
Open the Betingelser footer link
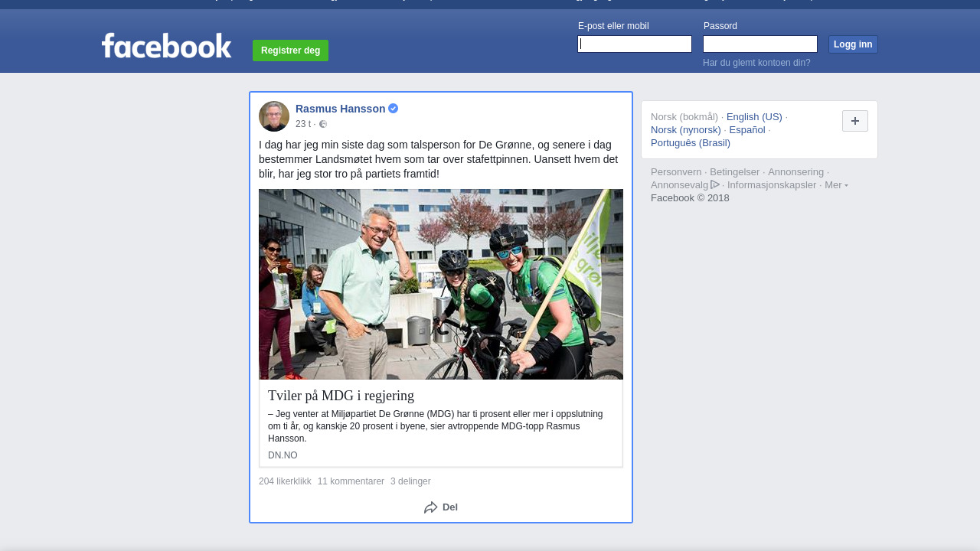pyautogui.click(x=735, y=172)
